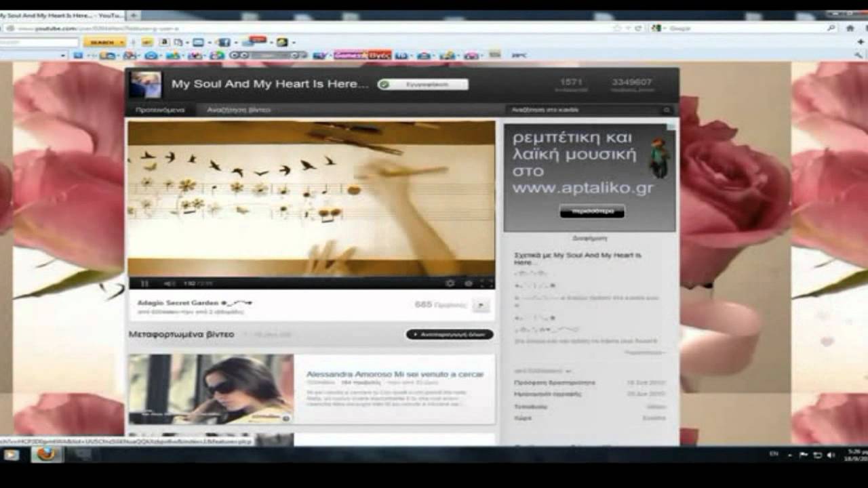Click the Firefox home button
The width and height of the screenshot is (868, 488).
(850, 28)
